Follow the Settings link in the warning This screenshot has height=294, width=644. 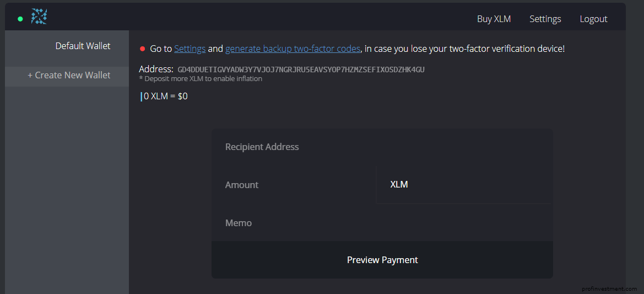[190, 49]
